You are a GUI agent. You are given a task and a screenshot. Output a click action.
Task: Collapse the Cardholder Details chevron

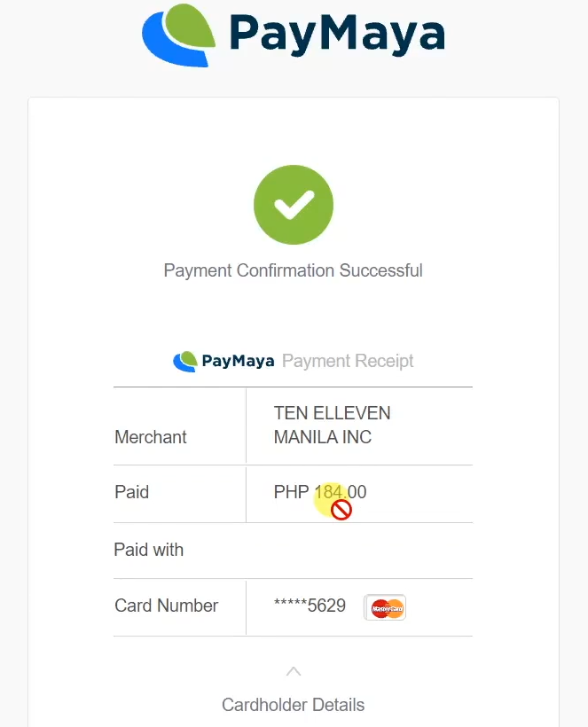[294, 670]
